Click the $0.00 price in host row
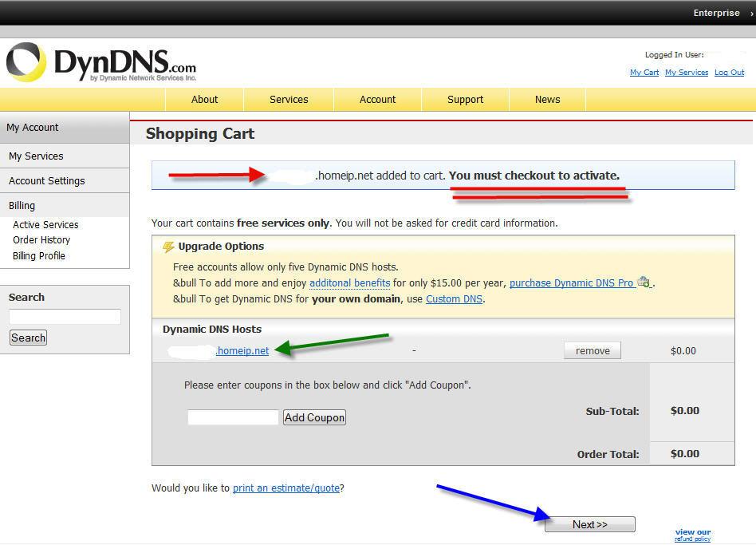The width and height of the screenshot is (756, 545). pyautogui.click(x=683, y=350)
